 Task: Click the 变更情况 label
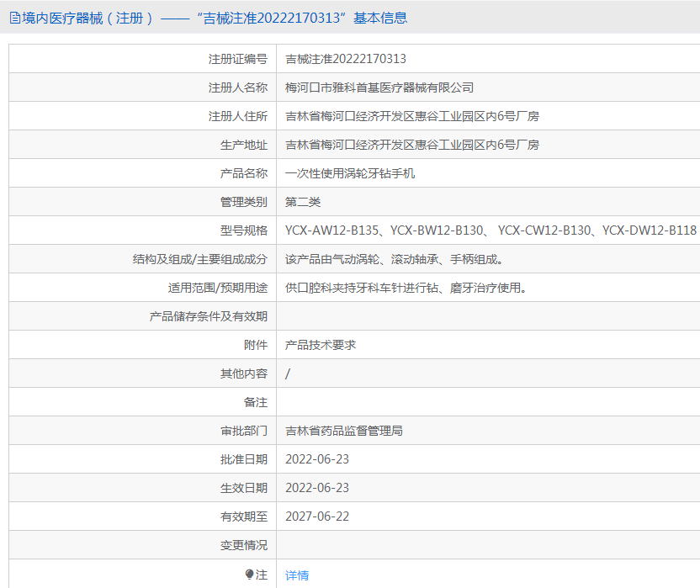244,545
